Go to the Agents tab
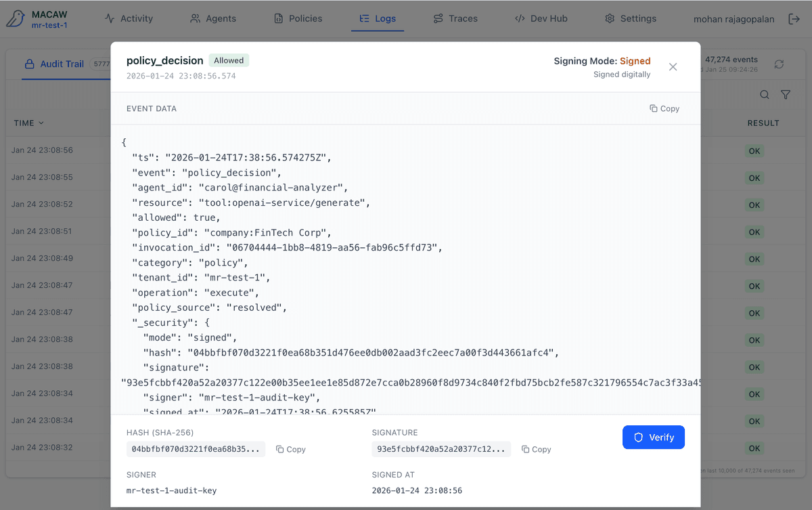The height and width of the screenshot is (510, 812). click(x=213, y=18)
